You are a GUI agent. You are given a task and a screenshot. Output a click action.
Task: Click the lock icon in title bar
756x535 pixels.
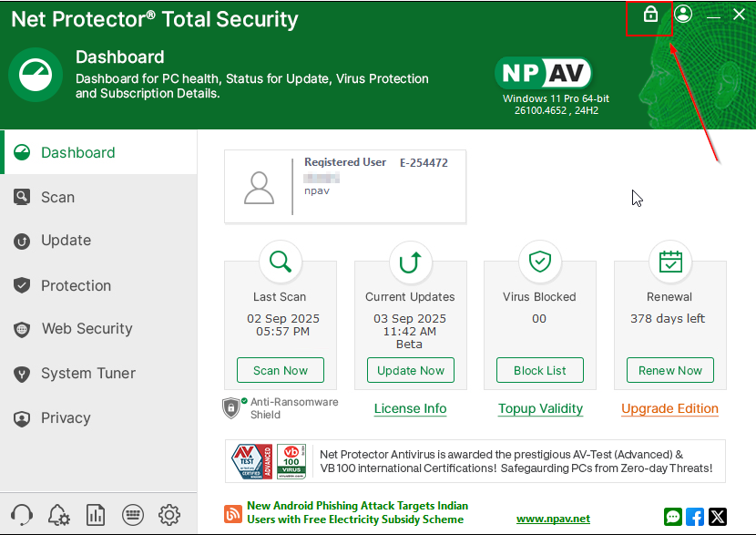[650, 15]
